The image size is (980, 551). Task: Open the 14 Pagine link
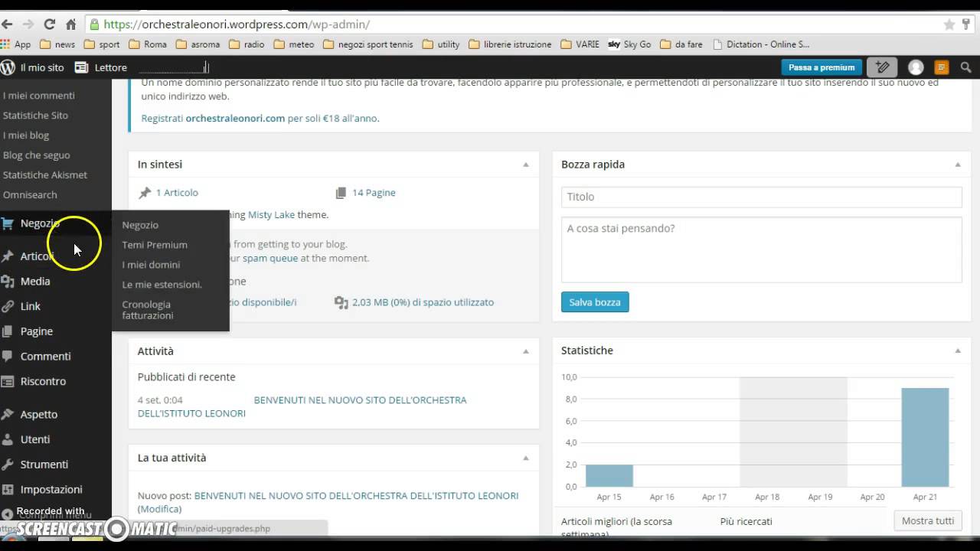(x=374, y=193)
